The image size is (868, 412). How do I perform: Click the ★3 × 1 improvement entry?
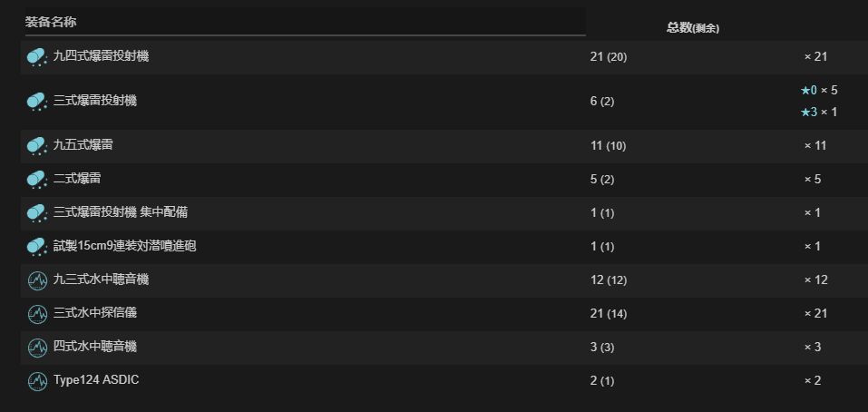pyautogui.click(x=819, y=113)
